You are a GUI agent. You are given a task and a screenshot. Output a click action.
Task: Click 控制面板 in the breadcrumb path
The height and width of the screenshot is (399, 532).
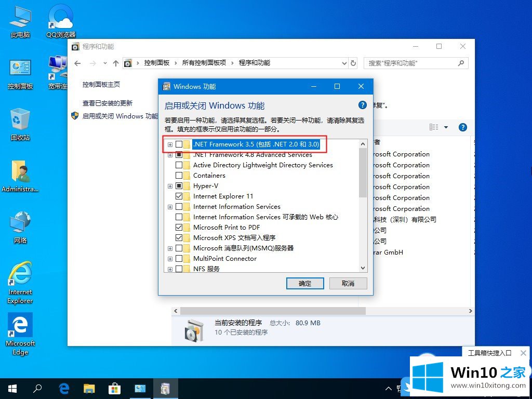click(x=157, y=63)
